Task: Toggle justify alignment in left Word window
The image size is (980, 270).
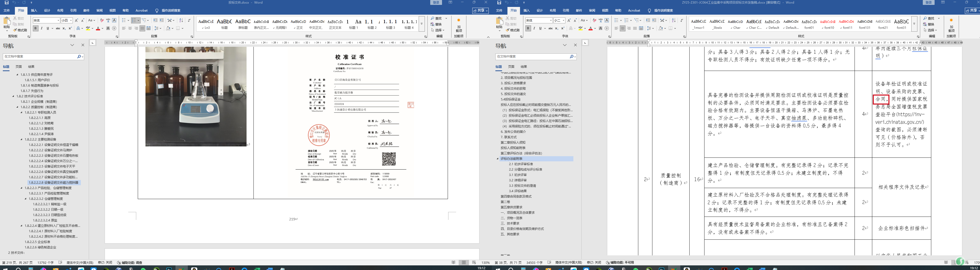Action: pos(142,29)
